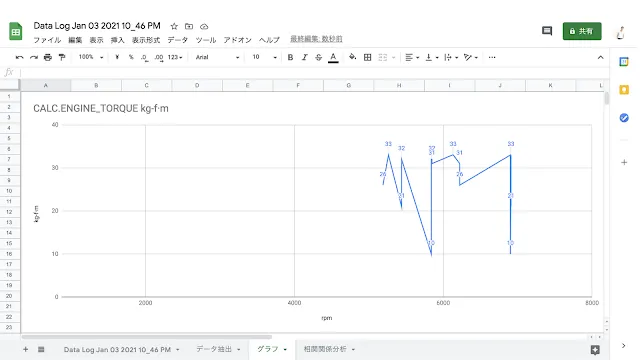Open the comment history icon
This screenshot has width=640, height=360.
pos(547,31)
